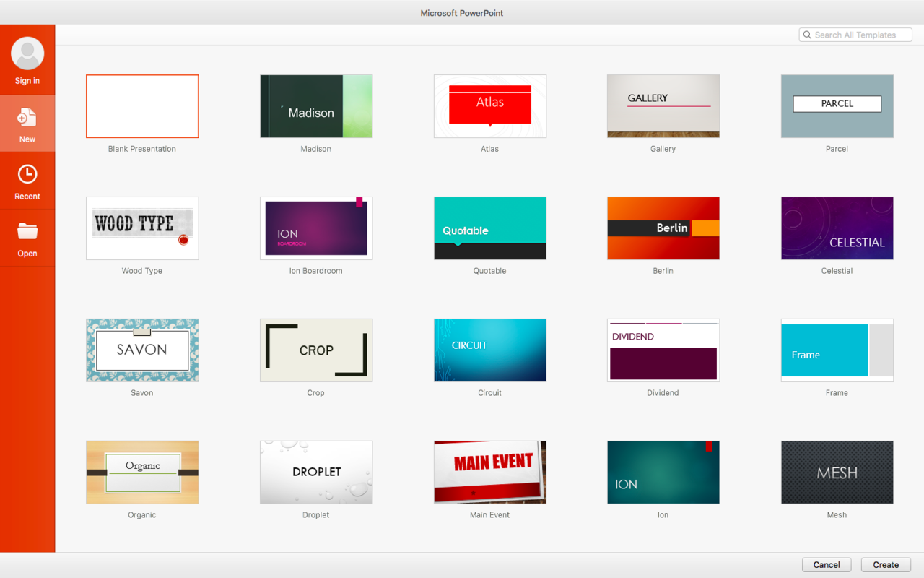This screenshot has width=924, height=578.
Task: Click the Sign in avatar icon
Action: pyautogui.click(x=27, y=53)
